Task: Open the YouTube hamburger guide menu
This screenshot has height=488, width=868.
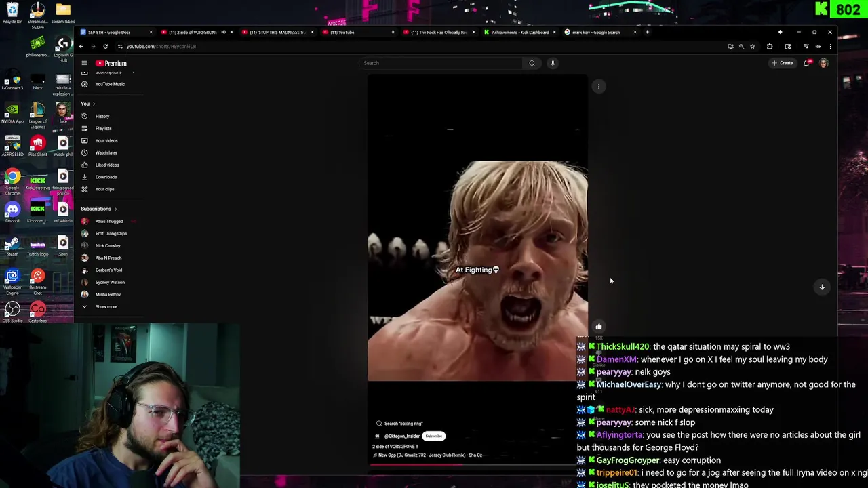Action: [84, 63]
